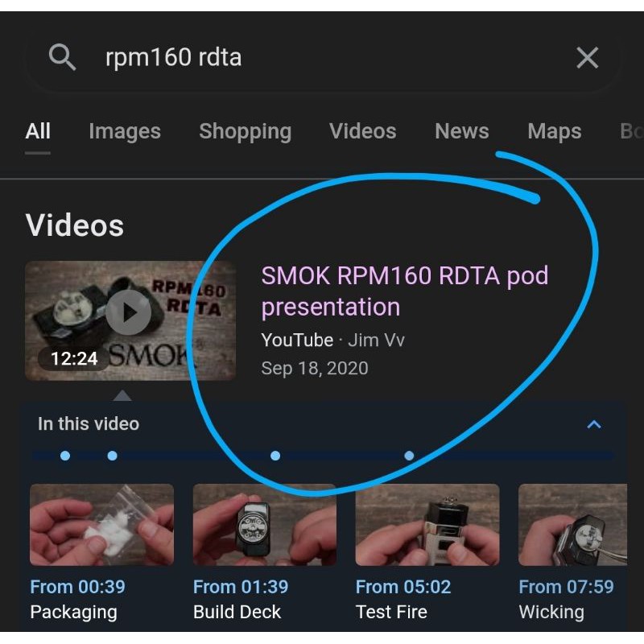Click the 'YouTube · Jim Vv' source text

click(x=332, y=340)
